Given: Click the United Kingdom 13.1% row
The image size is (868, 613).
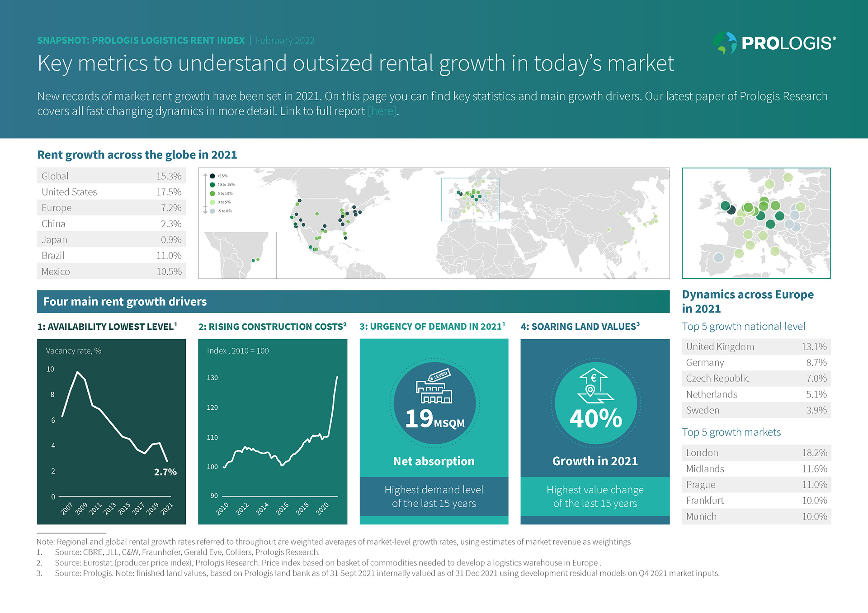Looking at the screenshot, I should (x=756, y=346).
